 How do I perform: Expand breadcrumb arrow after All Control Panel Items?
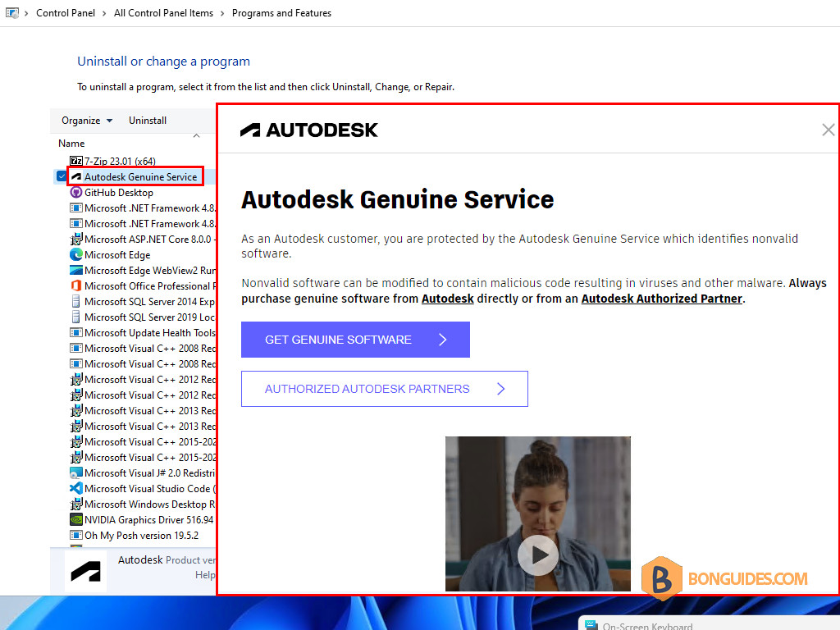tap(222, 13)
